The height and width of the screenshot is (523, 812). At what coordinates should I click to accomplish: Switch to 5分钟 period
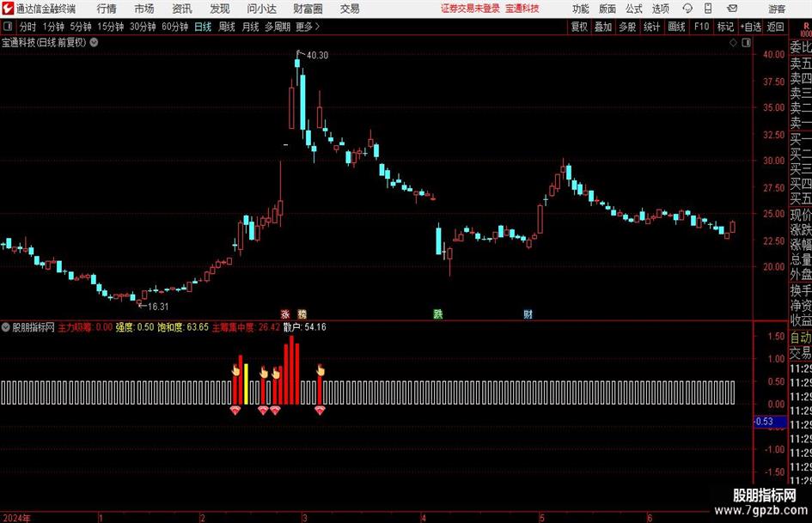(81, 27)
